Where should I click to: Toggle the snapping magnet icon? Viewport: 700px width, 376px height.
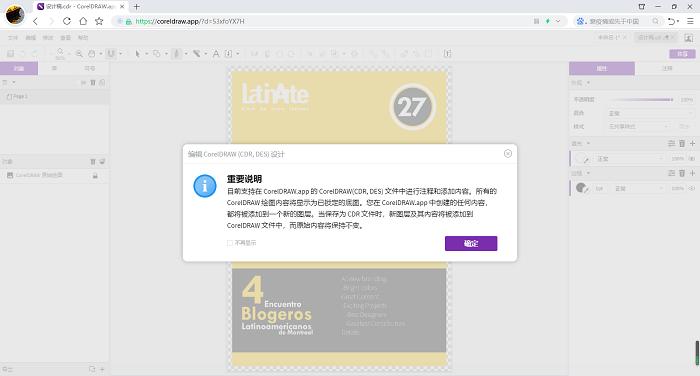point(111,54)
